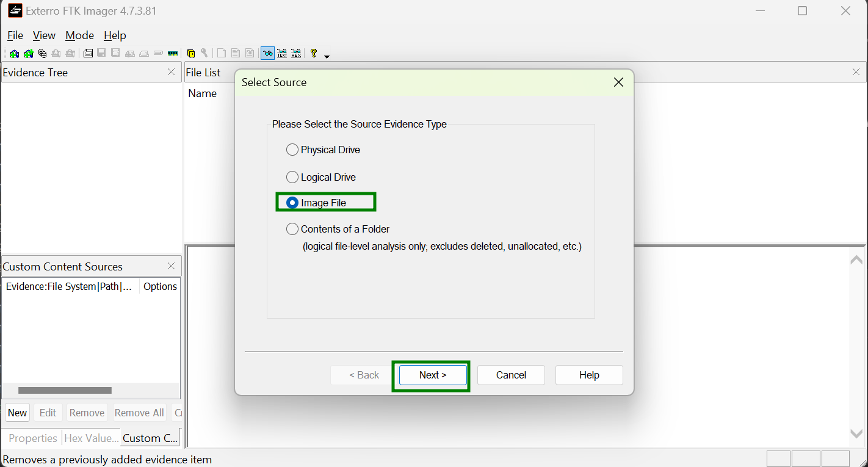Switch to the HEX view glasses icon
868x467 pixels.
(296, 54)
